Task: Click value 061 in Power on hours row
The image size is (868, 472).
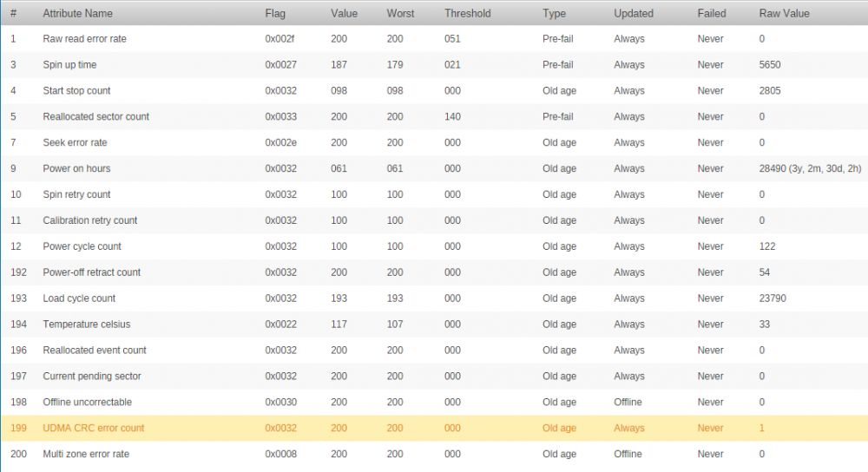Action: pos(339,169)
